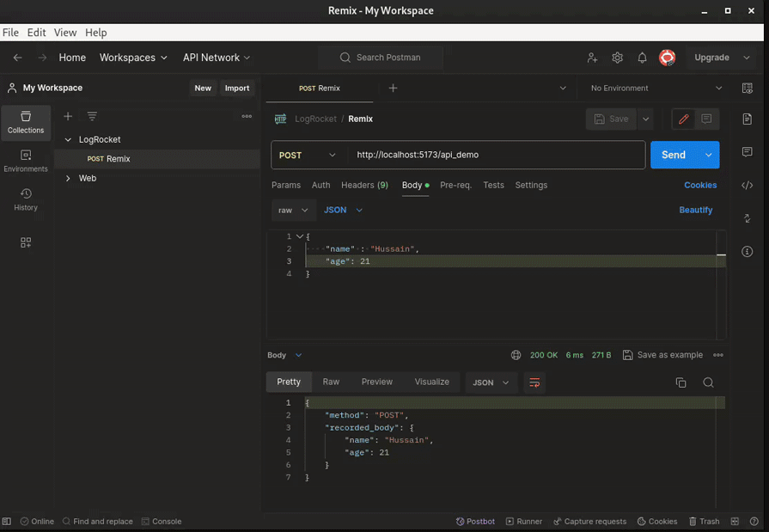This screenshot has height=532, width=769.
Task: Click the Send button
Action: point(674,155)
